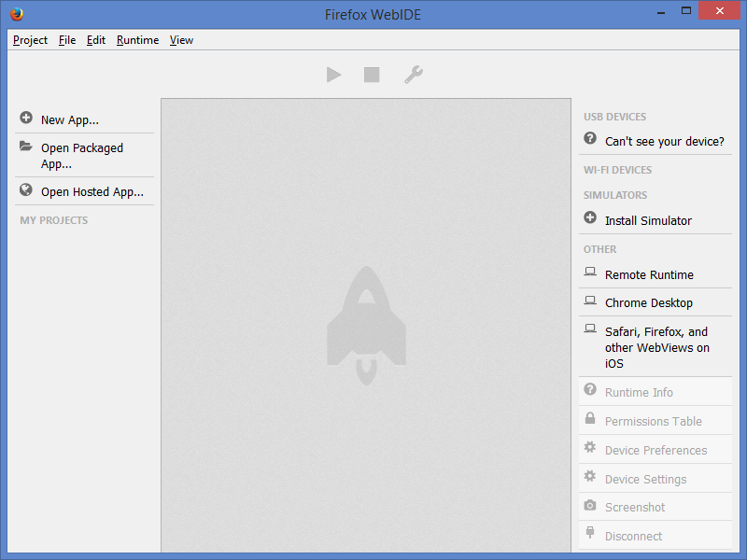Click the Play (run app) toolbar icon
The image size is (747, 560).
pos(333,75)
